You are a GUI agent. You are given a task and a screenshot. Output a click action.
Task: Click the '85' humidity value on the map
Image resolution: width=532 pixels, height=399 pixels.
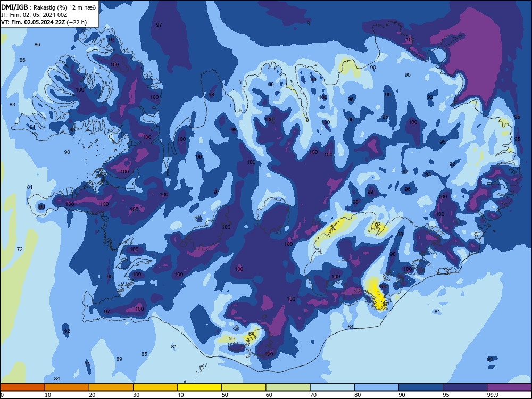pyautogui.click(x=144, y=354)
